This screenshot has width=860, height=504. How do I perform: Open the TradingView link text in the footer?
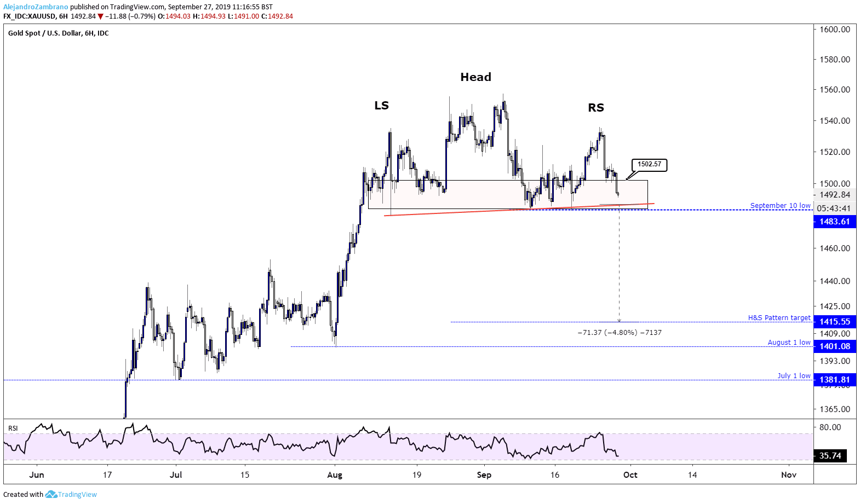(x=77, y=494)
